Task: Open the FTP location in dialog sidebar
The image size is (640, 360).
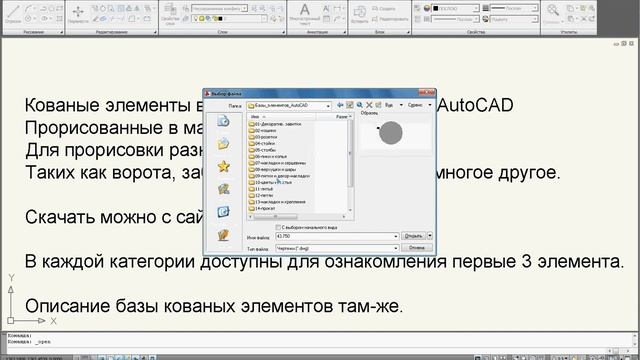Action: (x=223, y=189)
